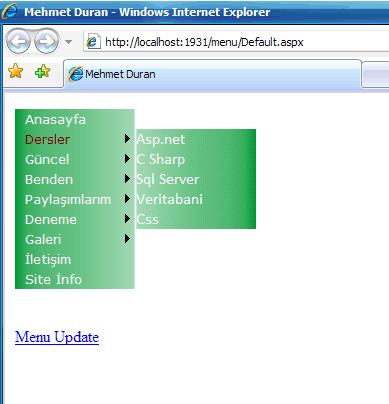389x404 pixels.
Task: Open a new blank tab
Action: pyautogui.click(x=375, y=74)
